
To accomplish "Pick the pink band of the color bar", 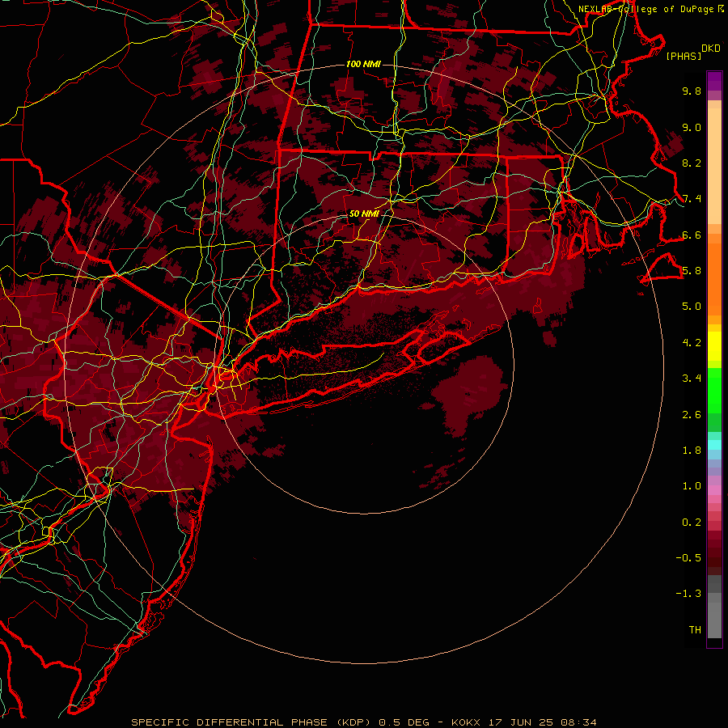I will (x=714, y=490).
